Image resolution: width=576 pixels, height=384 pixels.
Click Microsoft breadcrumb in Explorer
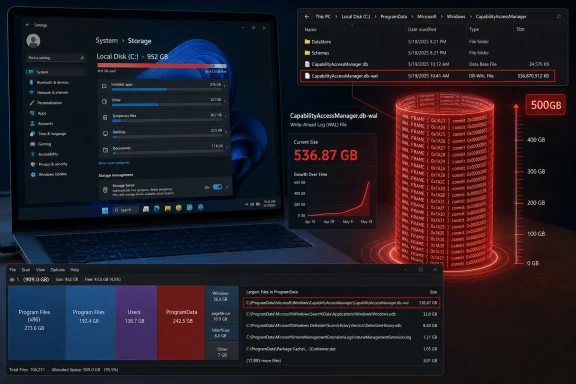426,17
